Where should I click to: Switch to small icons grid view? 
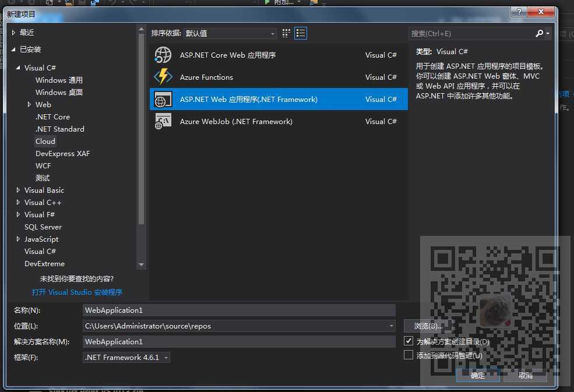(x=286, y=33)
